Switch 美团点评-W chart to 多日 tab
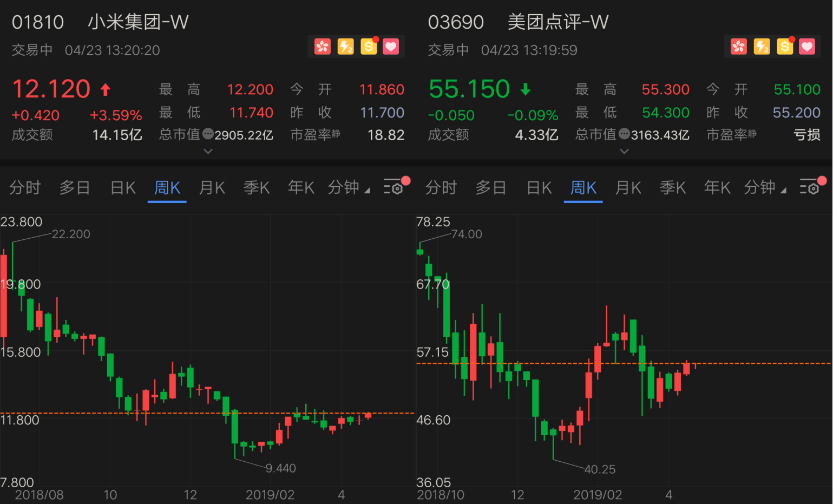The height and width of the screenshot is (504, 833). 491,188
